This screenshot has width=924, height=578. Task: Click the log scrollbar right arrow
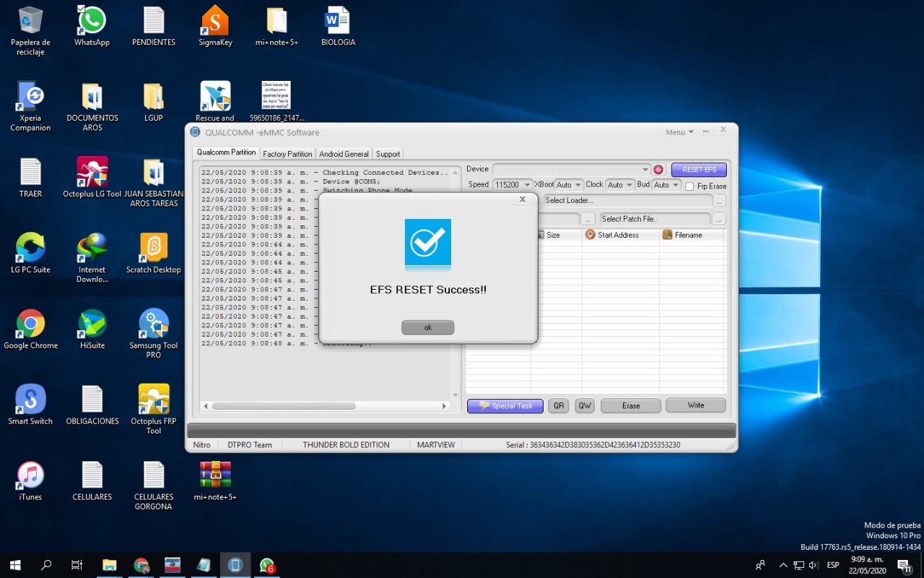point(445,406)
